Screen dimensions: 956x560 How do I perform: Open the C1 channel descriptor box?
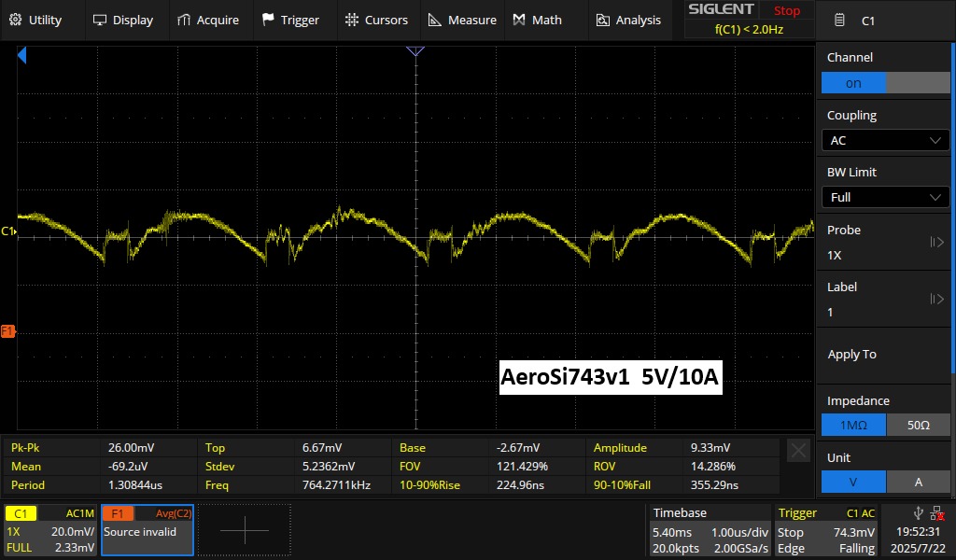pyautogui.click(x=50, y=530)
